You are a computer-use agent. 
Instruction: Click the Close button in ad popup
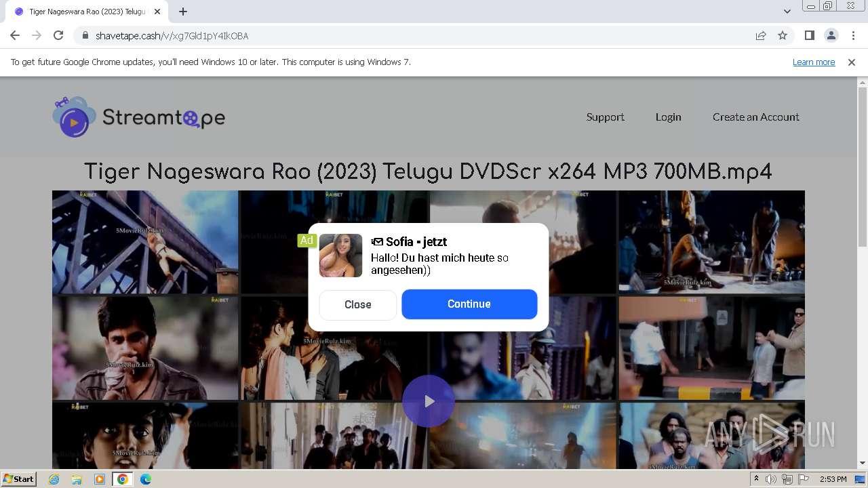357,304
